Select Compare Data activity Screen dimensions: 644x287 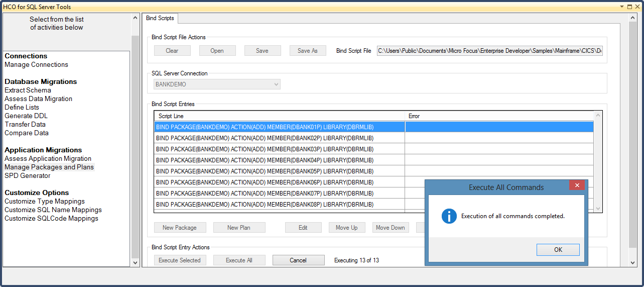click(x=27, y=133)
